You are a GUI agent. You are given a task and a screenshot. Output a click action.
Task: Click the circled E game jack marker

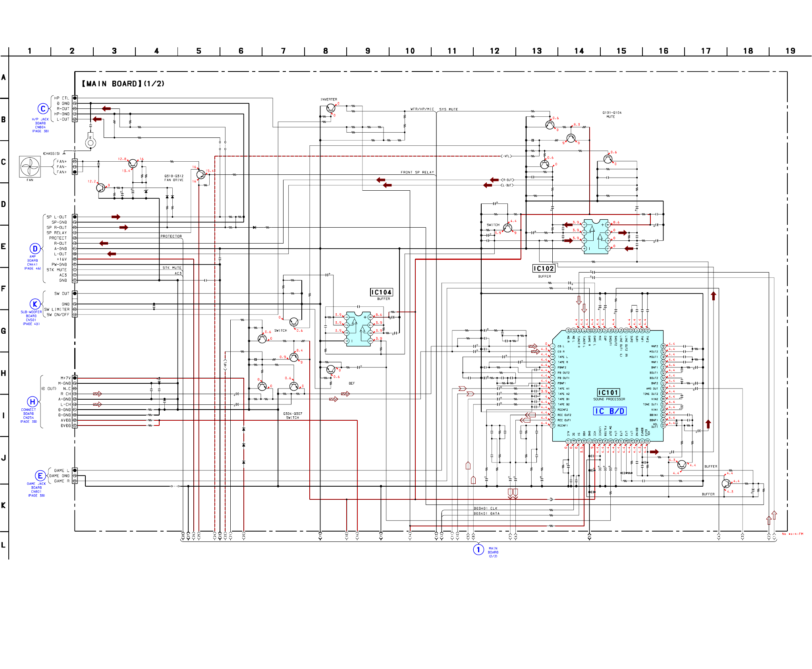tap(40, 476)
